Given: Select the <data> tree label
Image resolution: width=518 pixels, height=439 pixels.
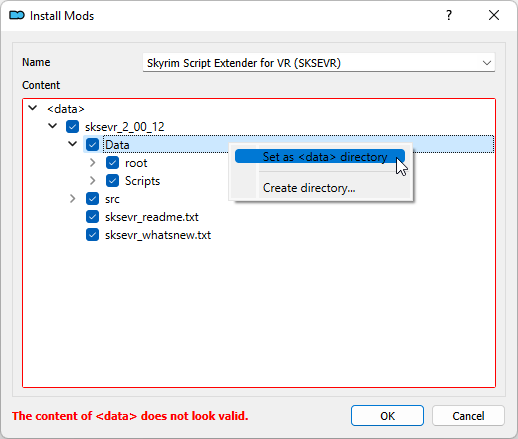Looking at the screenshot, I should [66, 109].
